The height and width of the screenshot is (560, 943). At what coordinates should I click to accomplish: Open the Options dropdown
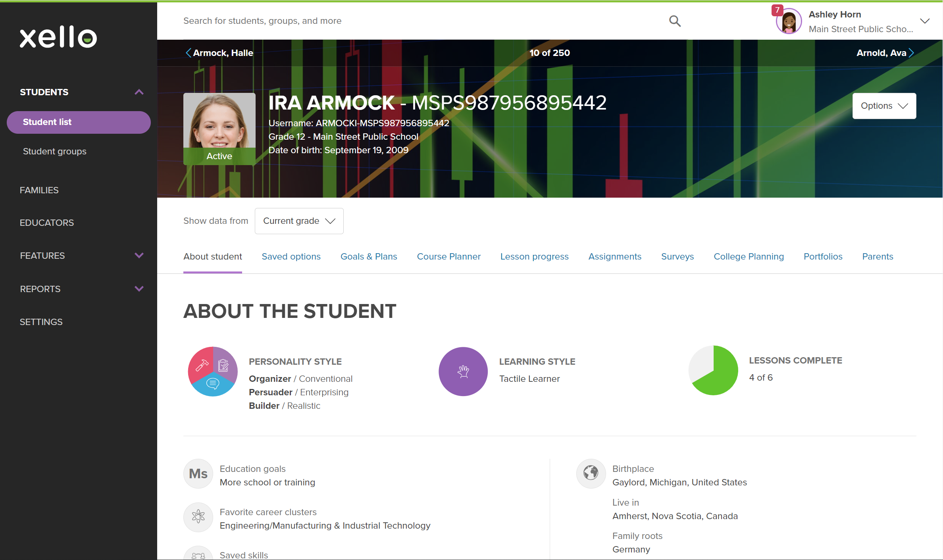(884, 106)
